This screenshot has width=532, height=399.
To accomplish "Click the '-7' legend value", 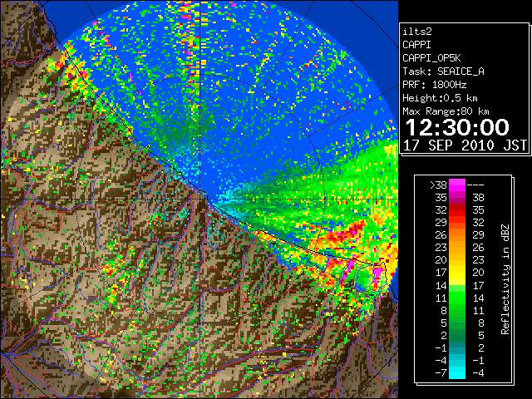I will (441, 372).
